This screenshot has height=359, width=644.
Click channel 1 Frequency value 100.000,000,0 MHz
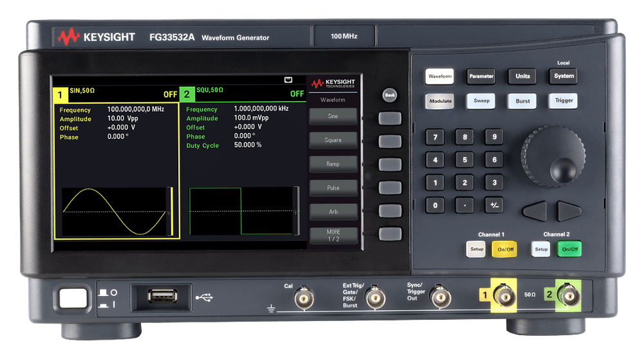(x=135, y=109)
